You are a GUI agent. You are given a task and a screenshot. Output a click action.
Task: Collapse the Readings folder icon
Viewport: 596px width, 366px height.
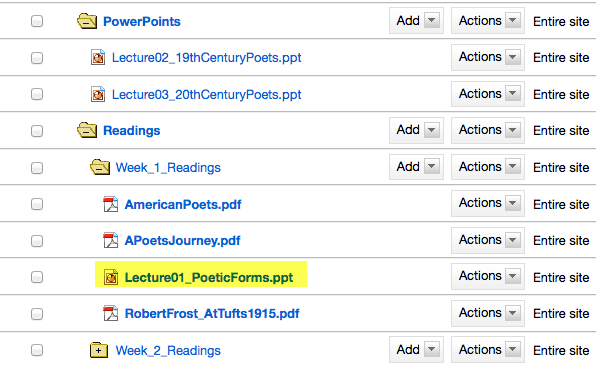tap(87, 130)
